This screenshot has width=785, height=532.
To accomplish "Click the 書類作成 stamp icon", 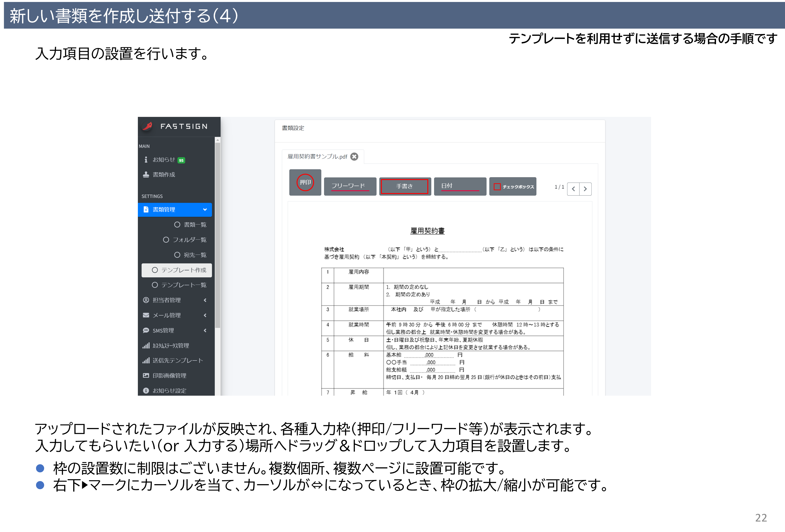I will click(x=146, y=175).
